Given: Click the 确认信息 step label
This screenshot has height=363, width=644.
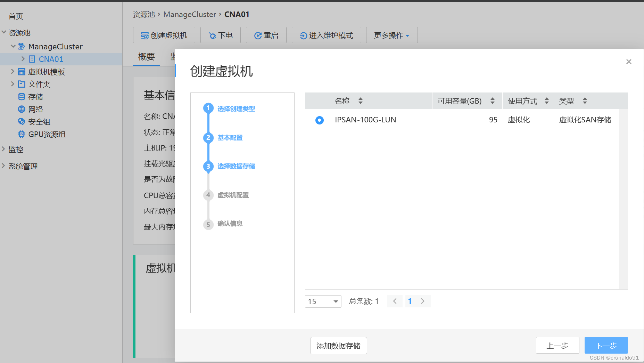Looking at the screenshot, I should click(x=230, y=224).
